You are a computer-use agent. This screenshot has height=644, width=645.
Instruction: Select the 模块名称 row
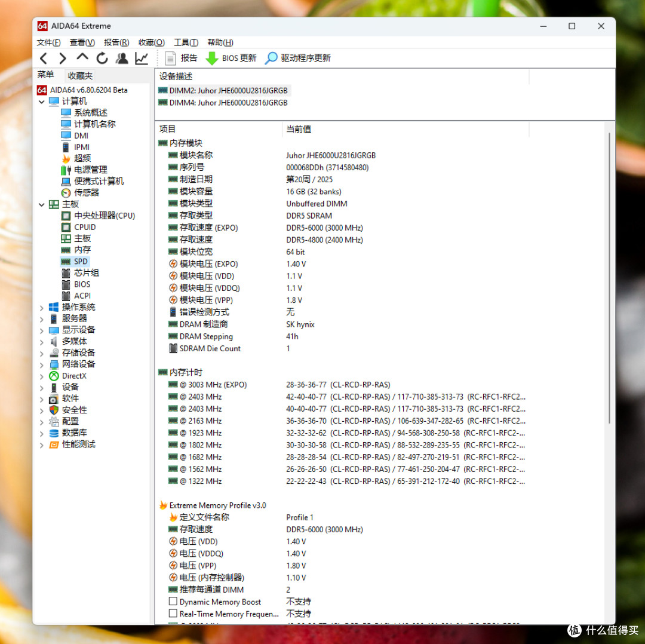(x=342, y=155)
